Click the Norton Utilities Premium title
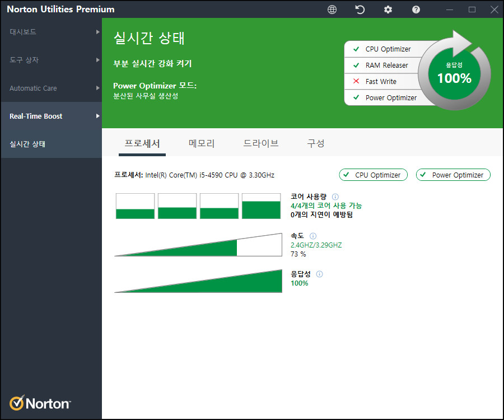Screen dimensions: 504x420 pos(60,10)
